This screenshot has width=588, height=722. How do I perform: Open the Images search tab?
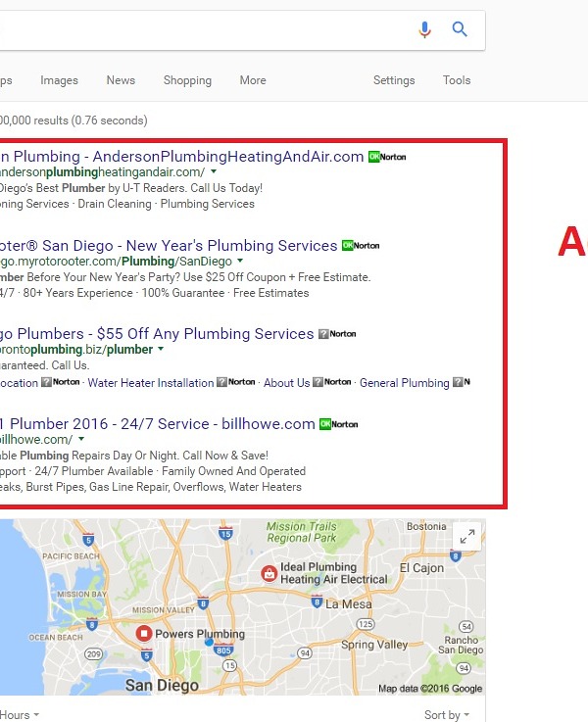coord(59,80)
